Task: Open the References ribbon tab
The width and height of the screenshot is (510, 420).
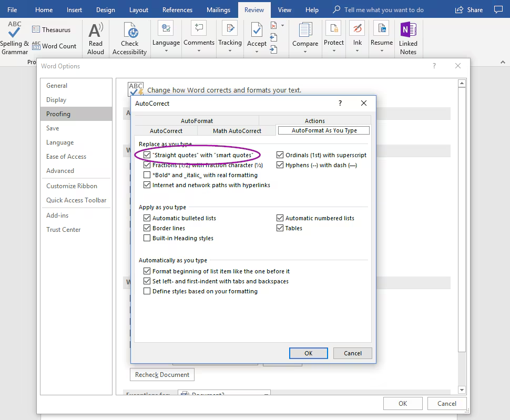Action: [177, 10]
